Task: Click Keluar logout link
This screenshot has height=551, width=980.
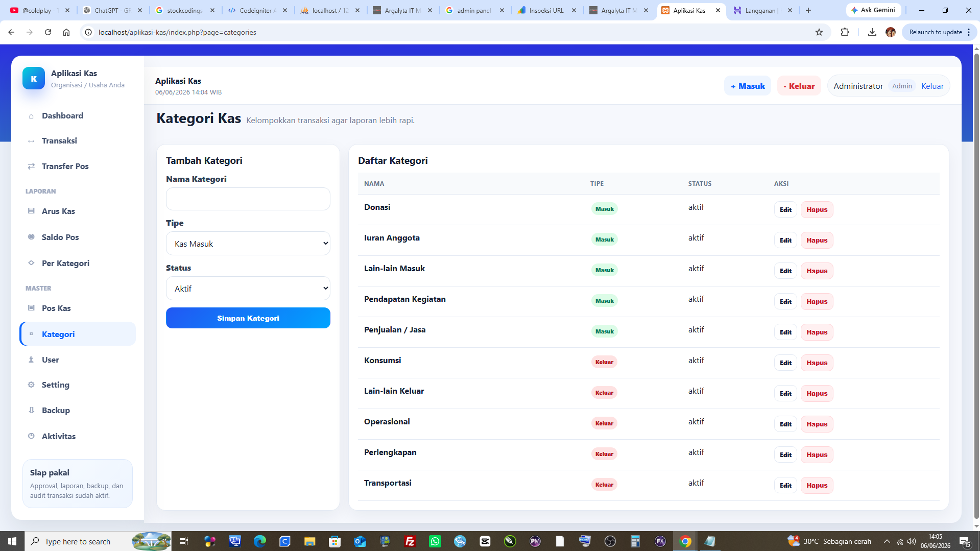Action: [933, 86]
